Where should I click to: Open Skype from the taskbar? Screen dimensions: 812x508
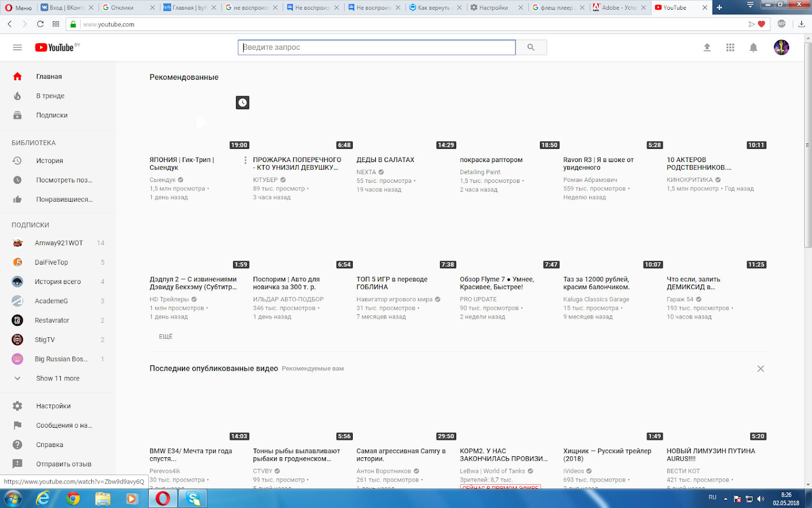click(x=193, y=498)
